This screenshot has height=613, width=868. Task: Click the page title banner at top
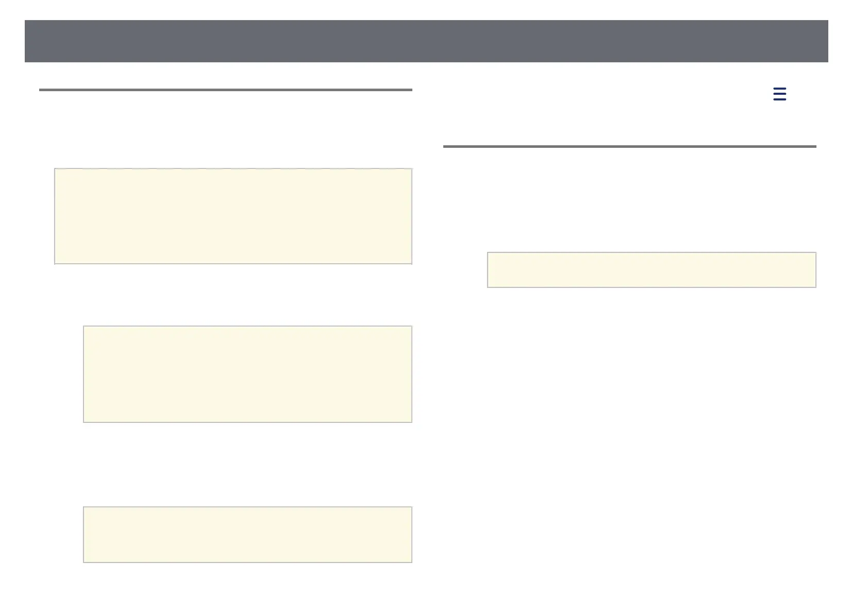(x=426, y=41)
